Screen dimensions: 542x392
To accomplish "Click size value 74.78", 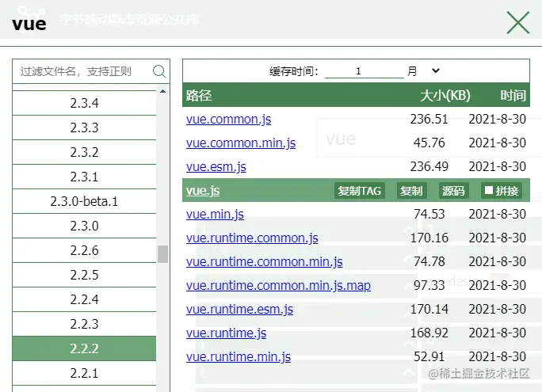I will (x=429, y=262).
